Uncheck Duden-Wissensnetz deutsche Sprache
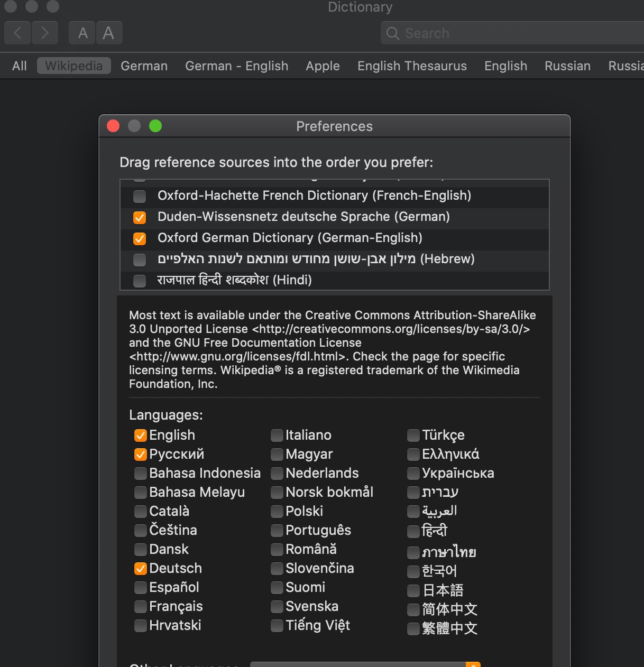Viewport: 644px width, 667px height. (140, 218)
